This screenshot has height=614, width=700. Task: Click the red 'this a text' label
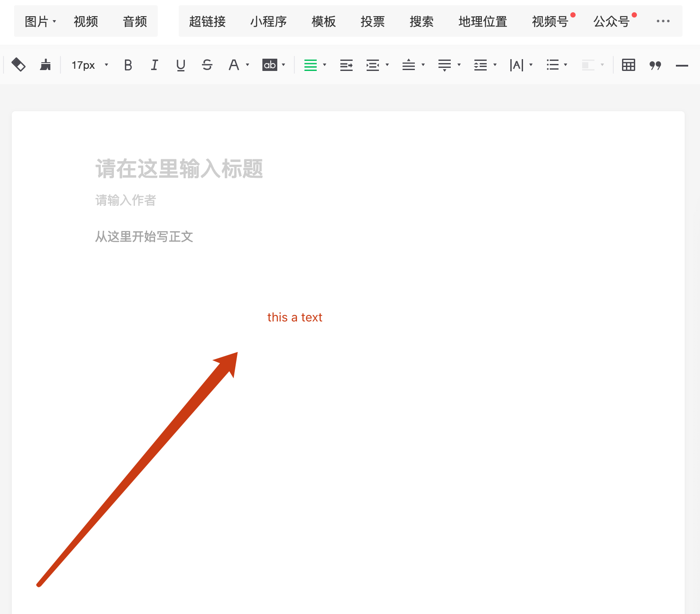295,317
